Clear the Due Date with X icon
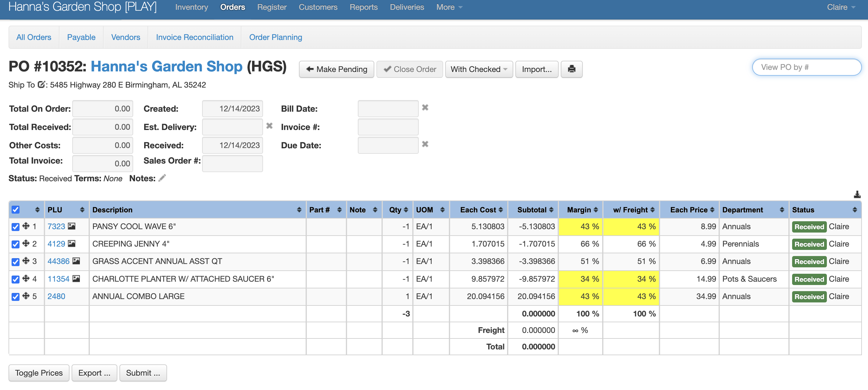The image size is (868, 390). click(x=425, y=144)
